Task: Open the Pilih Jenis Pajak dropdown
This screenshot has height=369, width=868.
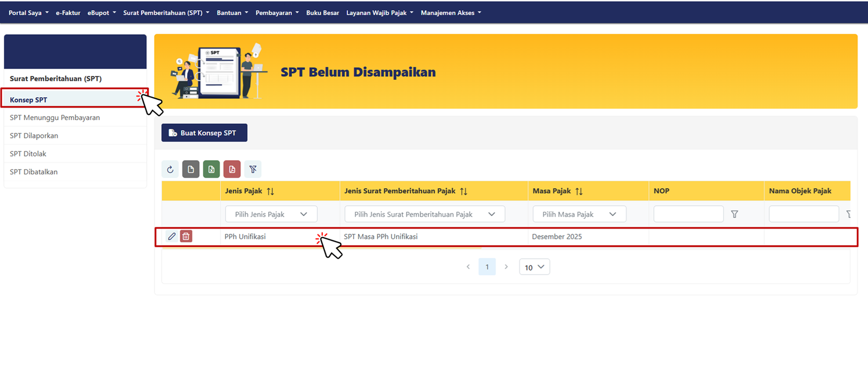Action: click(x=271, y=214)
